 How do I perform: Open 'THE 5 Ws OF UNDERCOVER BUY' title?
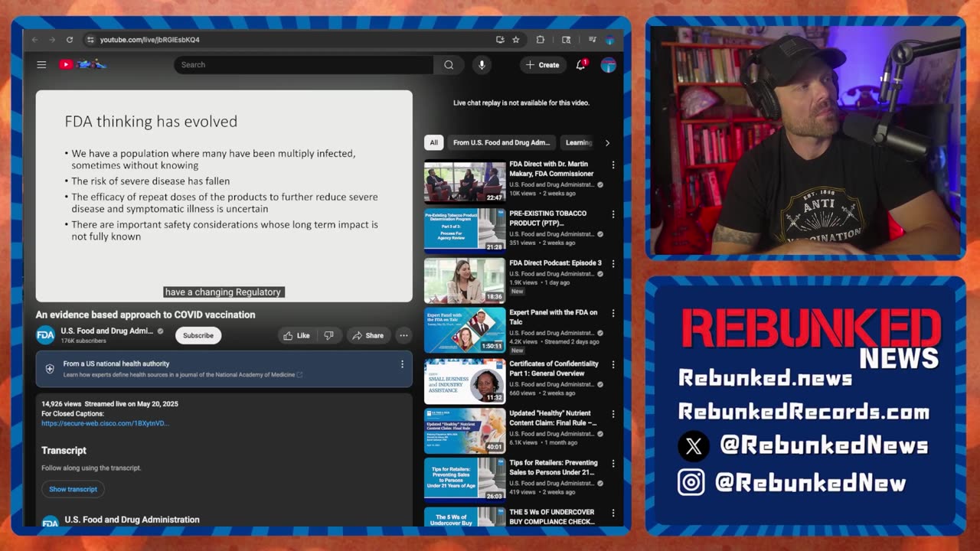coord(552,517)
